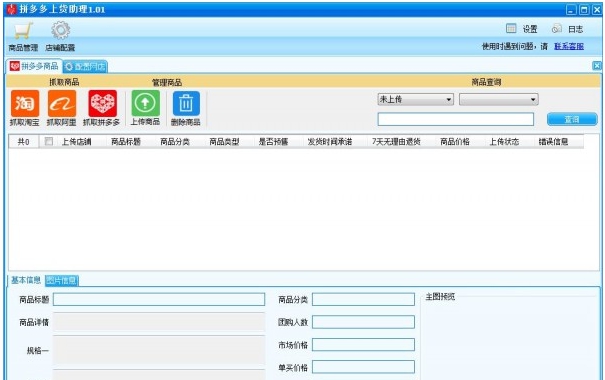Viewport: 605px width, 380px height.
Task: Open 商品管理 shopping cart icon
Action: (23, 31)
